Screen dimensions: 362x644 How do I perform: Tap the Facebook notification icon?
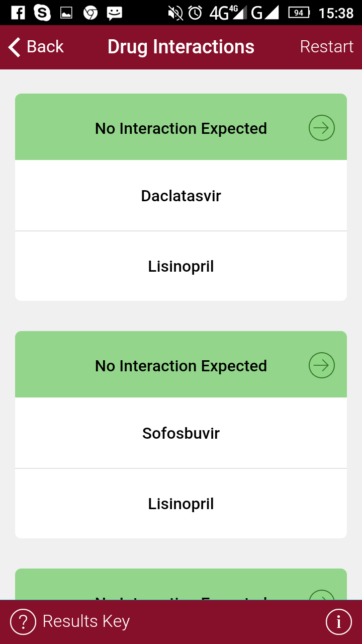[x=18, y=13]
